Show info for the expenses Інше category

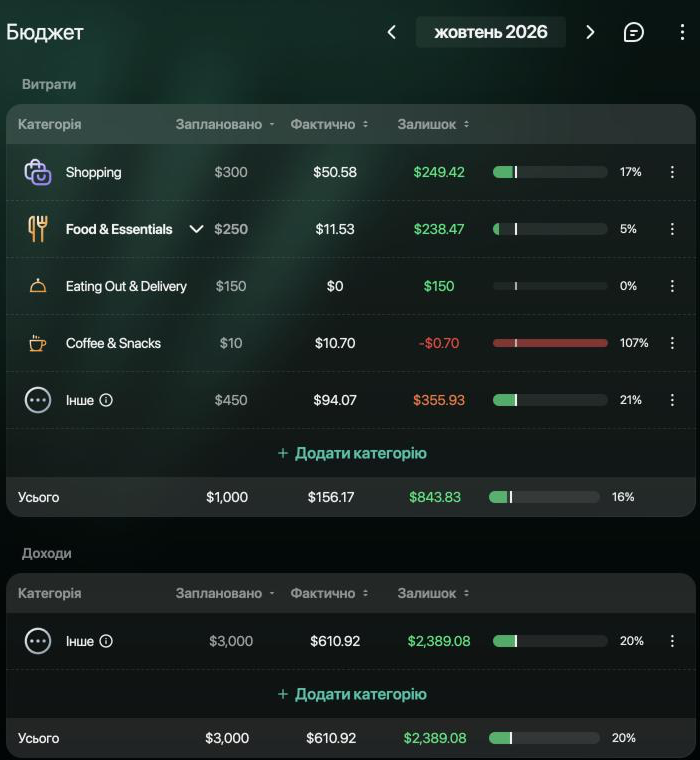(x=106, y=400)
